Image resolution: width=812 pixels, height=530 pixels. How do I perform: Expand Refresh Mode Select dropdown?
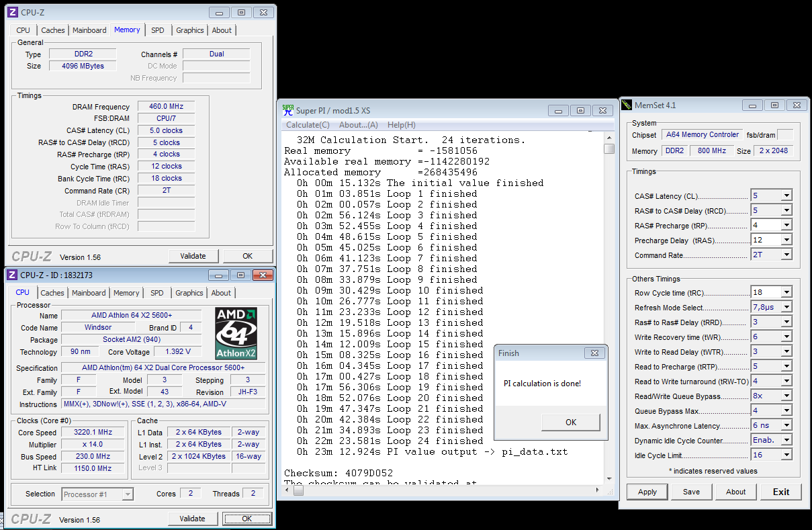coord(786,307)
